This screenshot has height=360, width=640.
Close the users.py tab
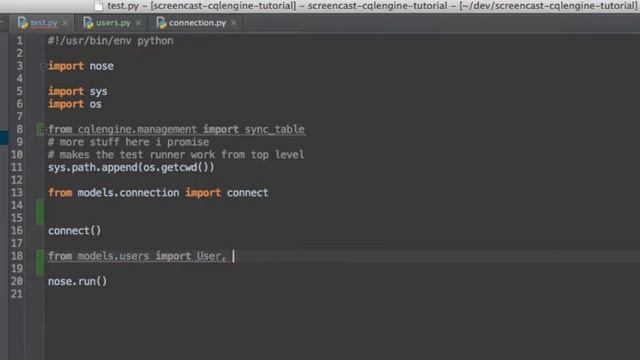(138, 23)
